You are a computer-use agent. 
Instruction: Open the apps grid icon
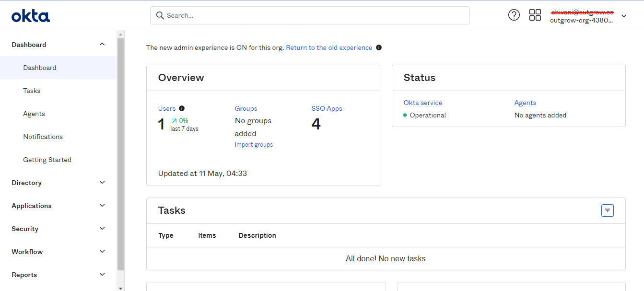click(535, 15)
